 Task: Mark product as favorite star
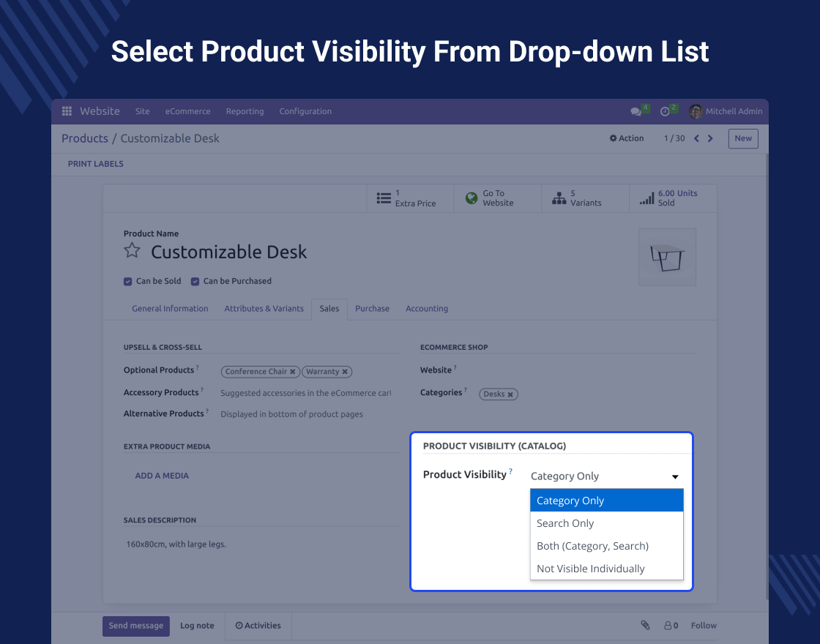132,250
